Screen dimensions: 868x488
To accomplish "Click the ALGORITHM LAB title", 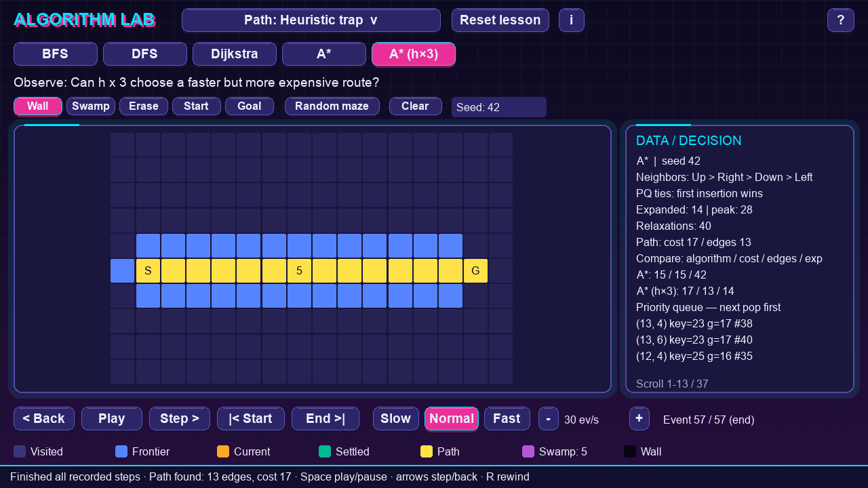I will (85, 20).
